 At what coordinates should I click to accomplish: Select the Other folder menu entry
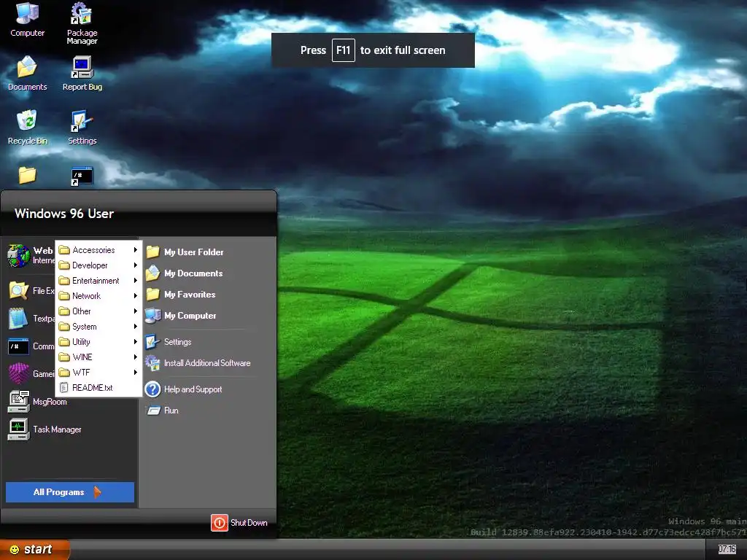coord(98,311)
